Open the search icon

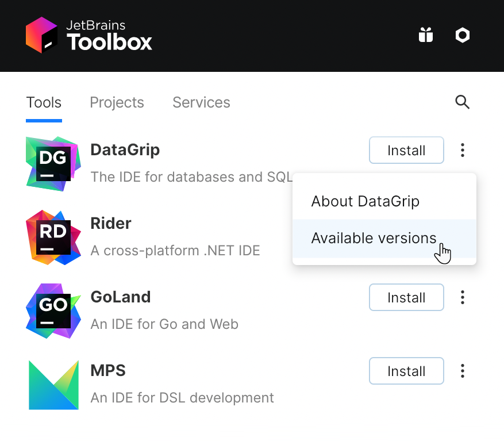(x=463, y=102)
